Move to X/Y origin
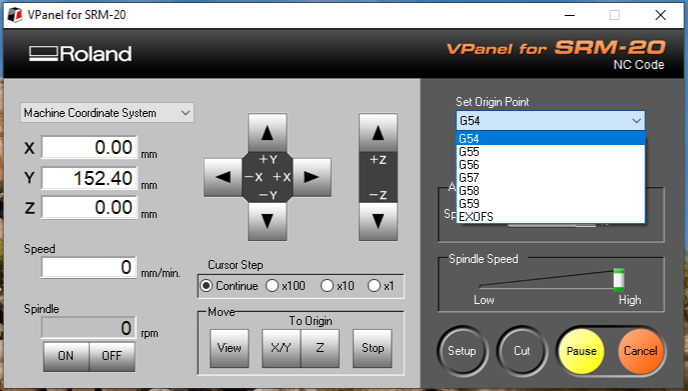 [281, 348]
